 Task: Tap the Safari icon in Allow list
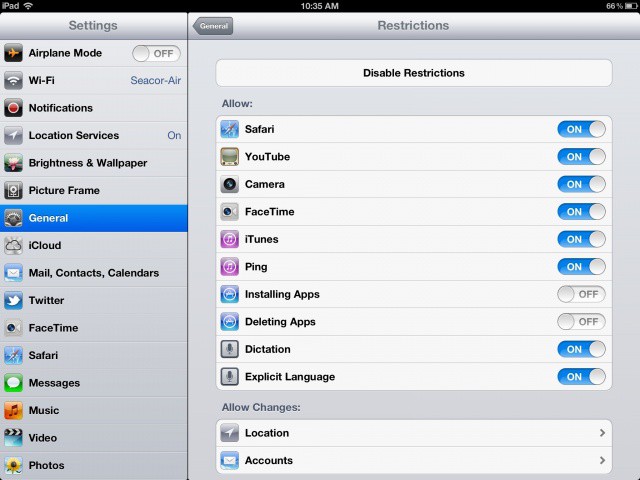click(229, 129)
